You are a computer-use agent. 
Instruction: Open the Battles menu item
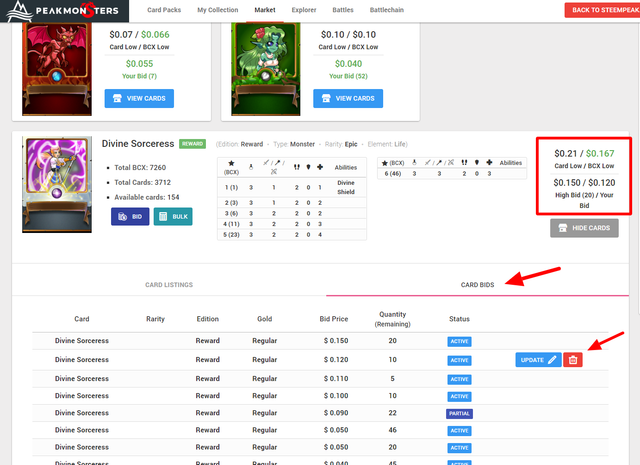click(343, 10)
